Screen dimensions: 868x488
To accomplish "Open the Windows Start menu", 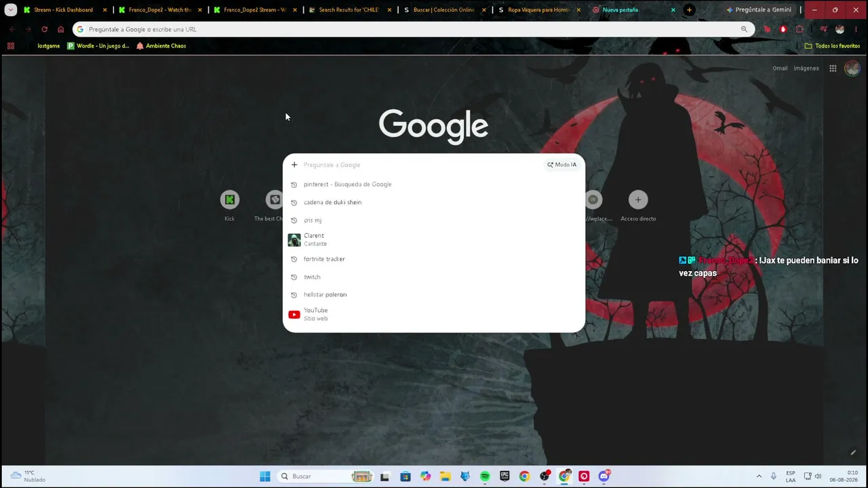I will coord(265,476).
